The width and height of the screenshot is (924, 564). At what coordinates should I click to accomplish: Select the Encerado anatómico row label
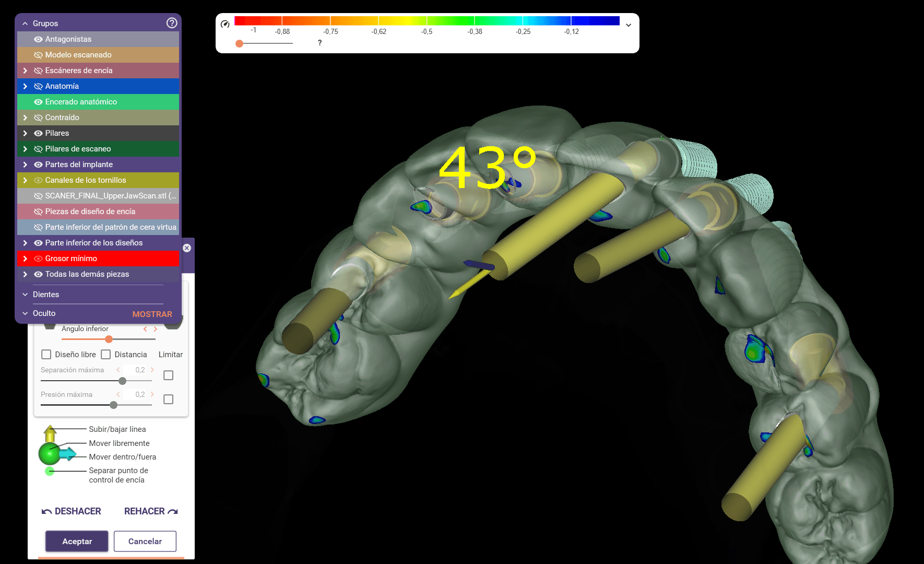[x=81, y=102]
